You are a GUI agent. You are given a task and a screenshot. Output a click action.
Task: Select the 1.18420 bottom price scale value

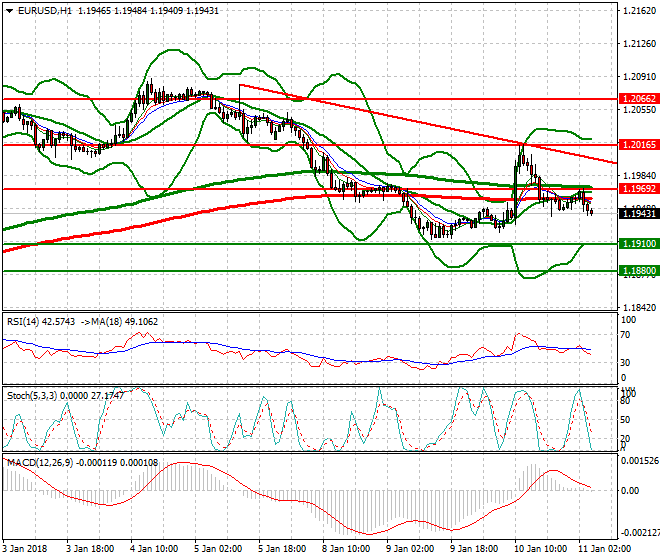click(638, 307)
